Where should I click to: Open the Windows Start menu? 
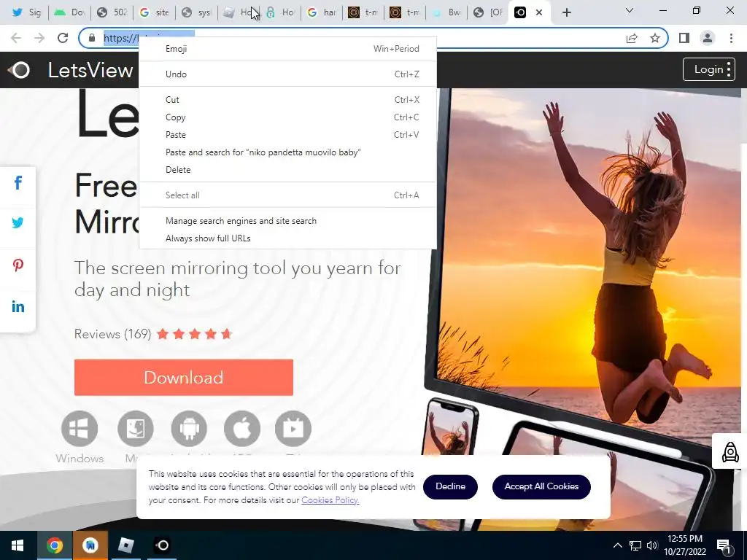(x=18, y=545)
